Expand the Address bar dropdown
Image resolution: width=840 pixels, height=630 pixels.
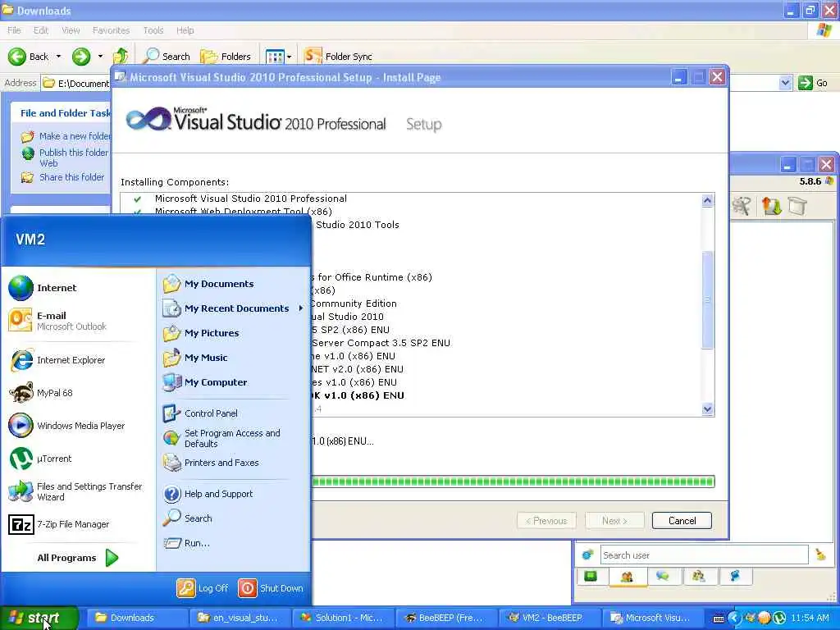click(x=785, y=83)
